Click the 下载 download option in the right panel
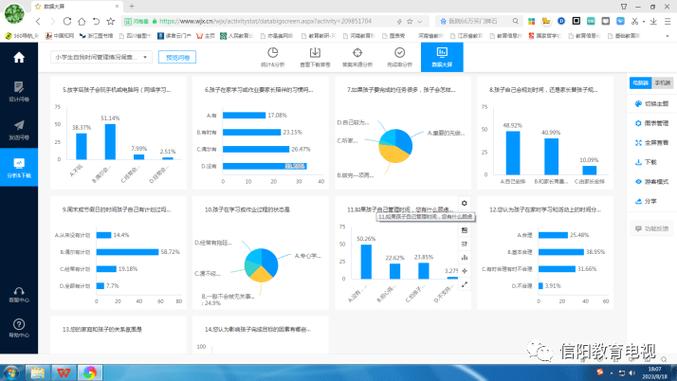 (x=646, y=162)
